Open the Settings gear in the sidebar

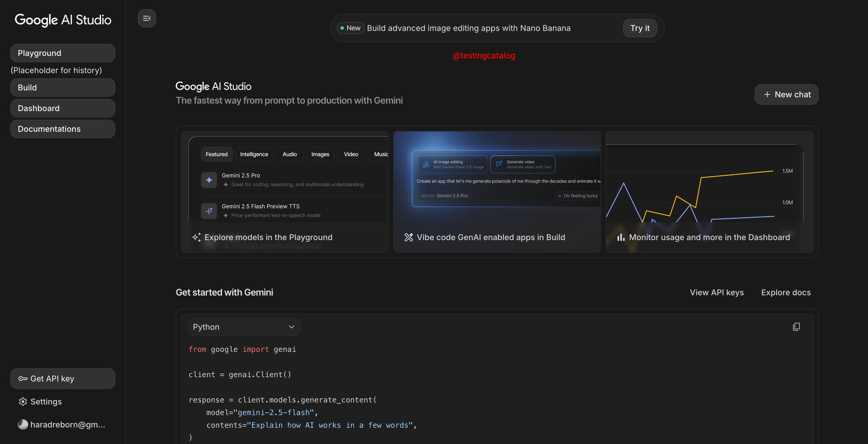pyautogui.click(x=23, y=401)
